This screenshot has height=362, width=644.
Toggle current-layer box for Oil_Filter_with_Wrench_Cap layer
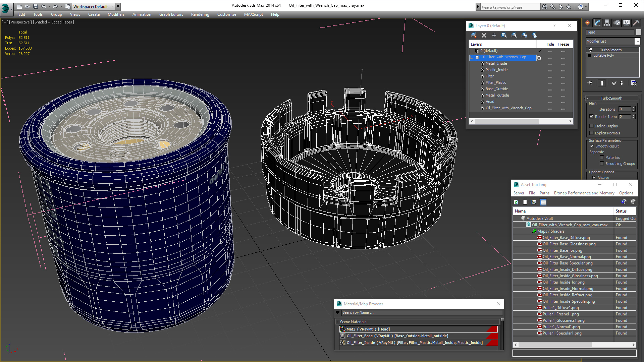point(539,58)
